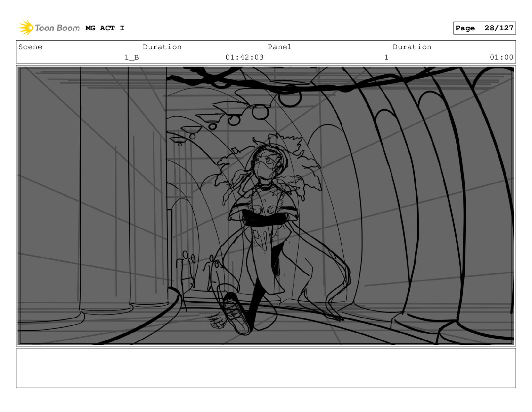This screenshot has width=532, height=412.
Task: Click the Toon Boom logo icon
Action: [x=25, y=28]
